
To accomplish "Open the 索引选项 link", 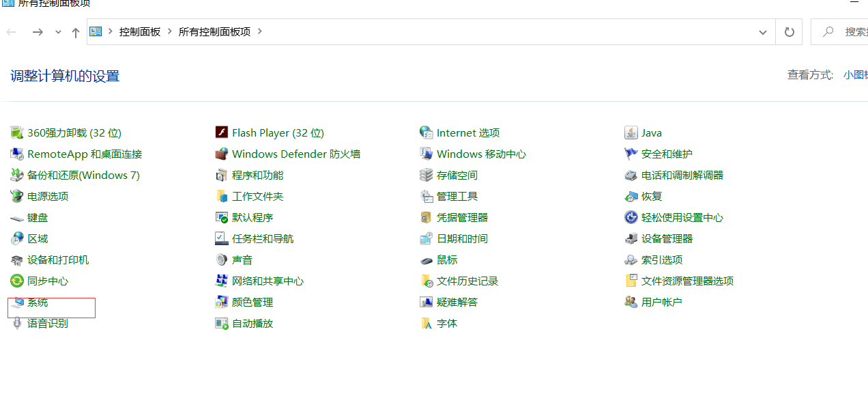I will [662, 259].
